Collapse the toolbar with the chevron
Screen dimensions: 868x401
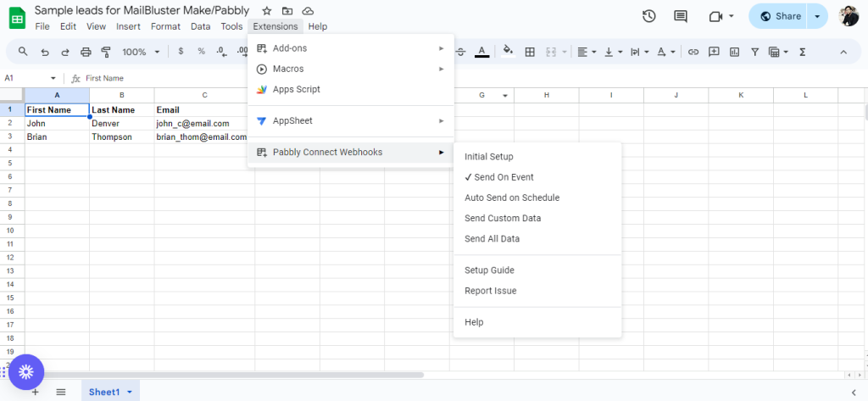pyautogui.click(x=843, y=52)
